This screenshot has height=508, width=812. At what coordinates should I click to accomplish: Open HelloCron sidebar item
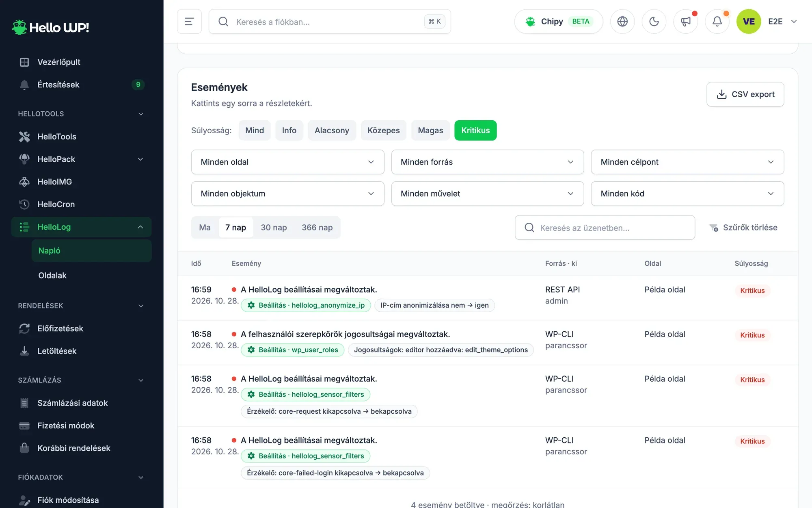coord(81,204)
